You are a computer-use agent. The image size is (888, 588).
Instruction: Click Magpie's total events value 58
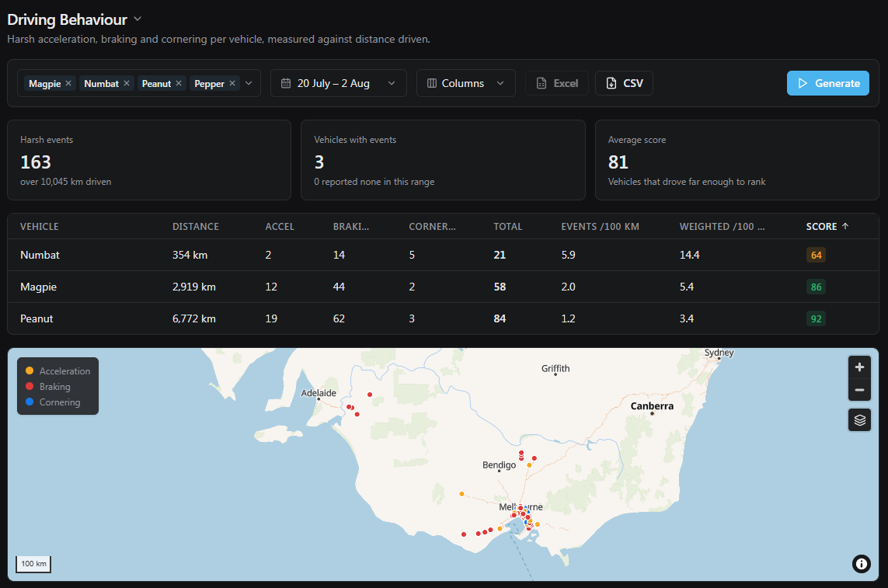click(500, 287)
